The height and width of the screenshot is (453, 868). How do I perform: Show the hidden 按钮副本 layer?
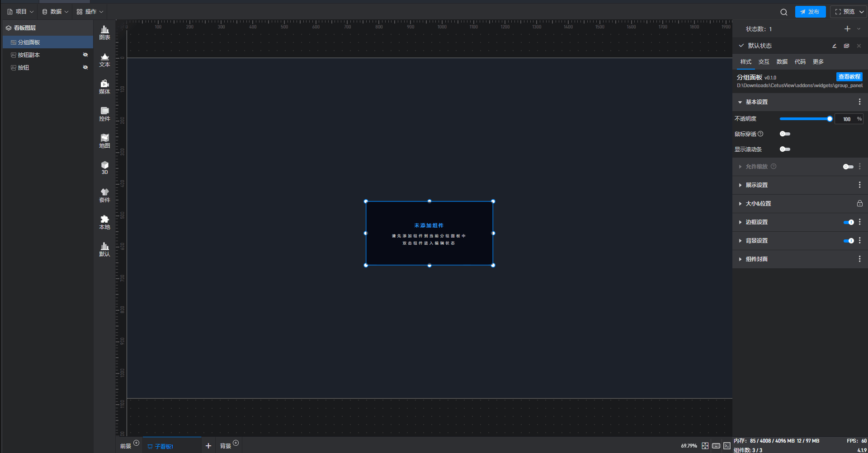click(x=85, y=55)
